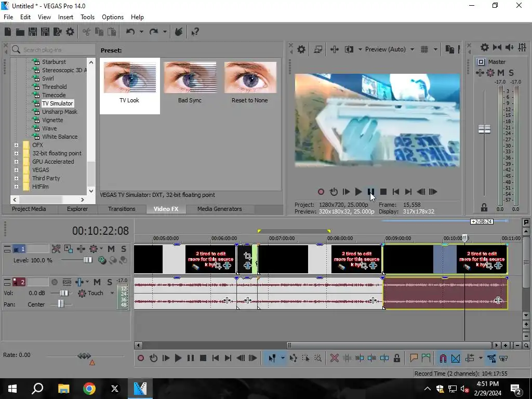
Task: Click Stop button in timeline transport bar
Action: tap(203, 358)
